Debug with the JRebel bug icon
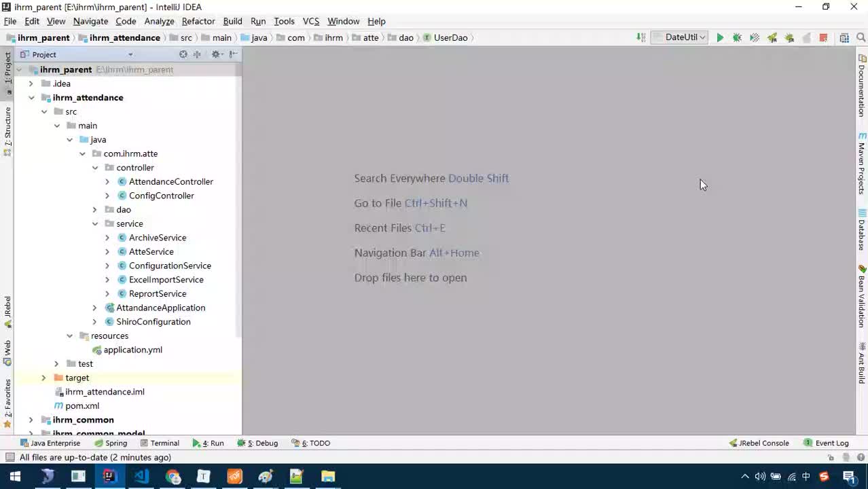 tap(789, 38)
